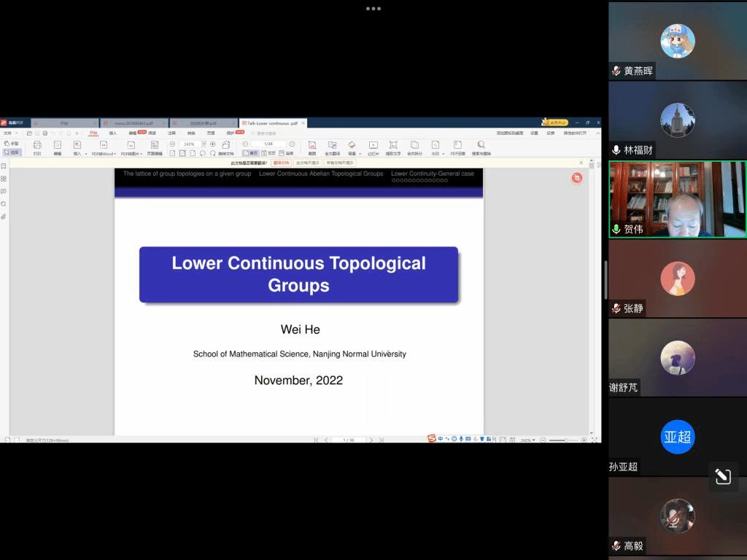The image size is (747, 560).
Task: Switch to the Talk-Lower continuous .pdf tab
Action: 270,123
